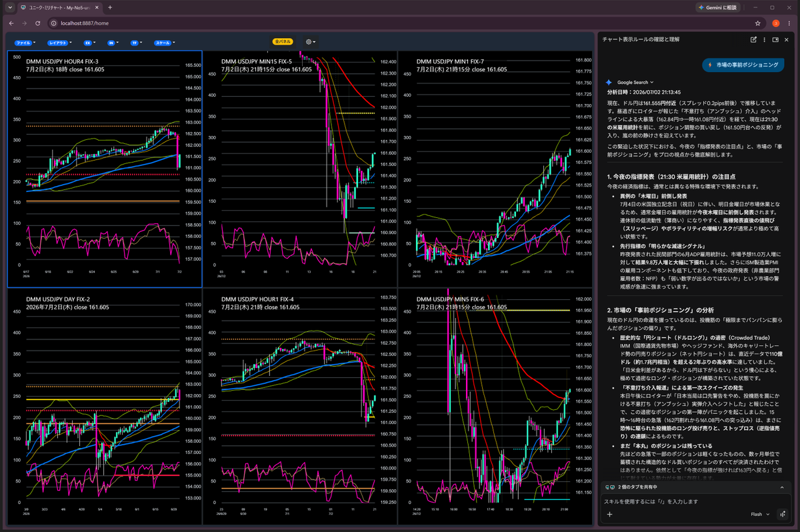Start a new chat in Gemini panel
800x532 pixels.
point(753,39)
